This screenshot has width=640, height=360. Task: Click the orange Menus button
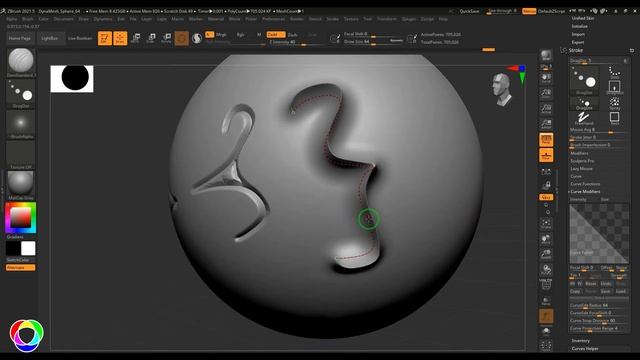pyautogui.click(x=529, y=11)
